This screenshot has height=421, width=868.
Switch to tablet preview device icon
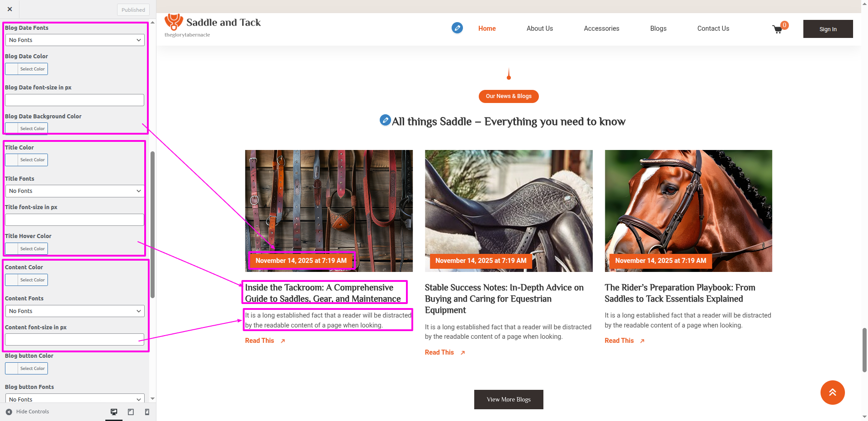131,412
